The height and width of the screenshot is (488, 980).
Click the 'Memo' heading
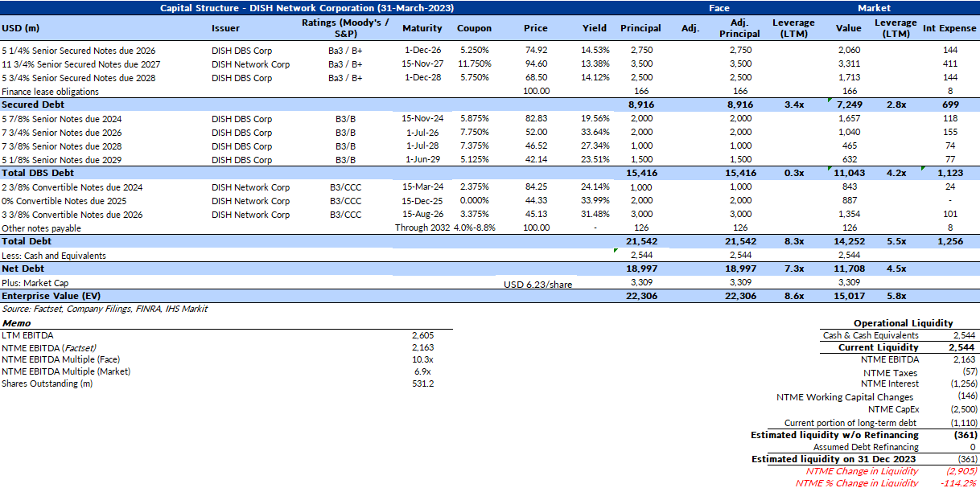point(16,322)
